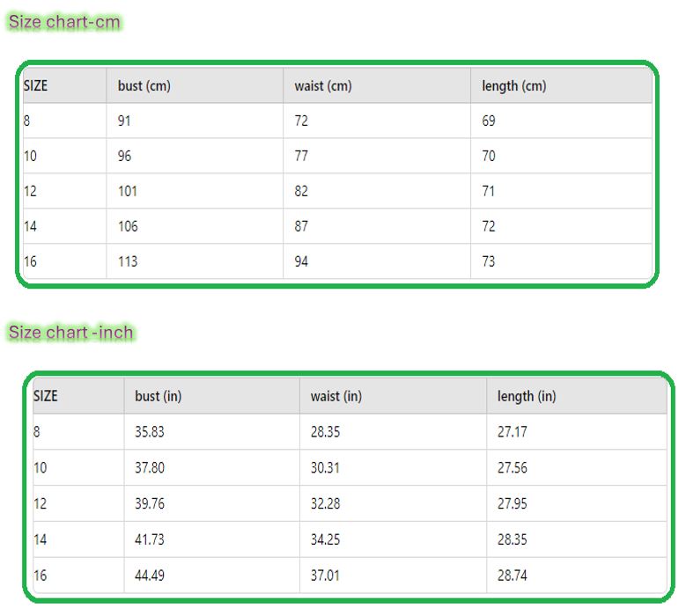The height and width of the screenshot is (616, 686).
Task: Click the length value 69 cell
Action: point(489,121)
